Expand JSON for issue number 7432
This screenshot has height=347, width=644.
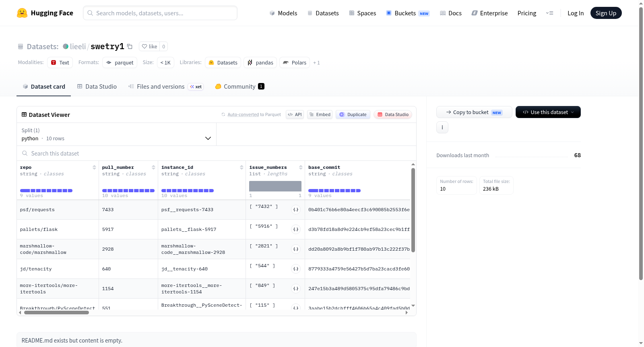click(296, 210)
